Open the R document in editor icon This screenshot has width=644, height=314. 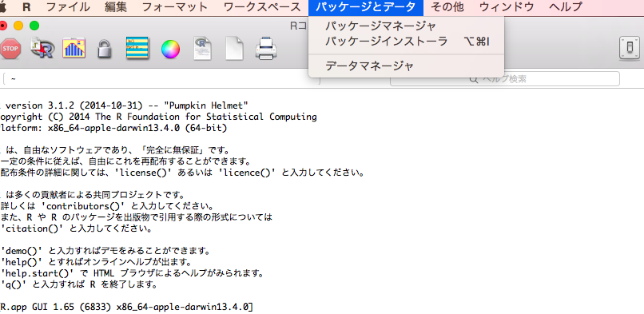click(202, 49)
